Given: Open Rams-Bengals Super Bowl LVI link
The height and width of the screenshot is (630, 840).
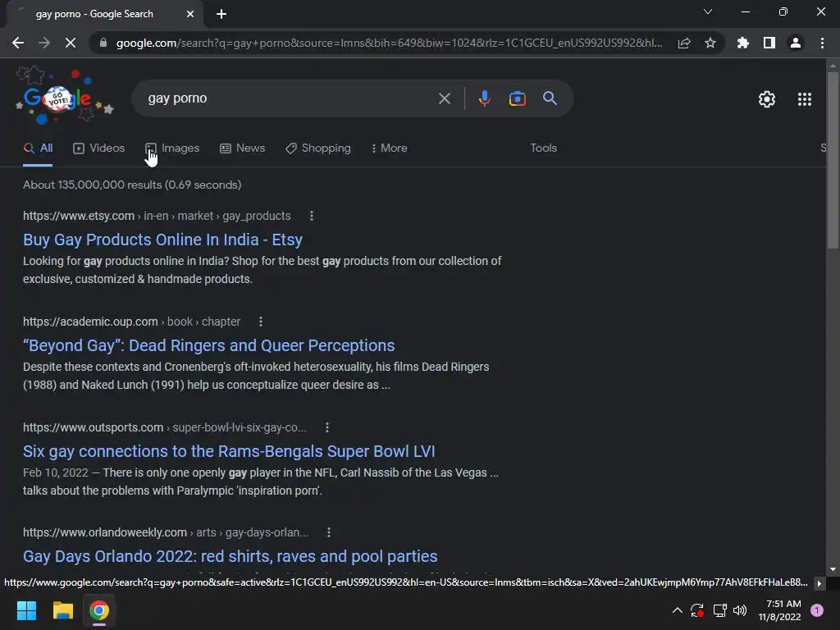Looking at the screenshot, I should click(229, 452).
